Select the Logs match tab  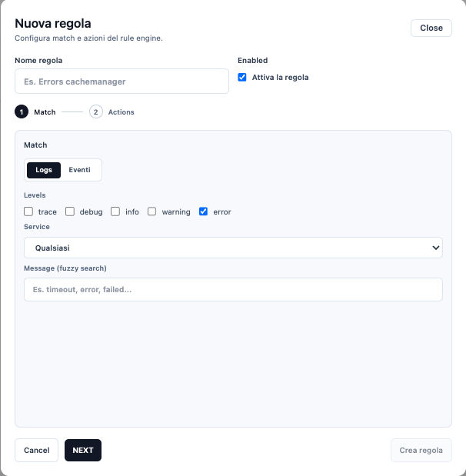44,169
